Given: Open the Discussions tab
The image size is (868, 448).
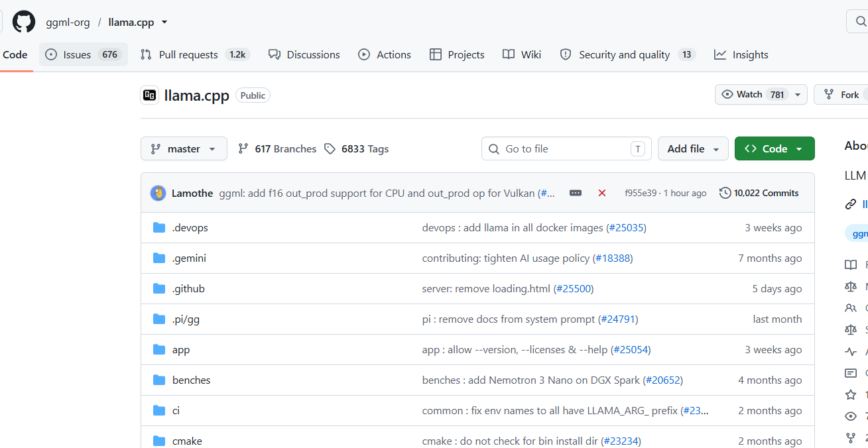Looking at the screenshot, I should pos(304,54).
